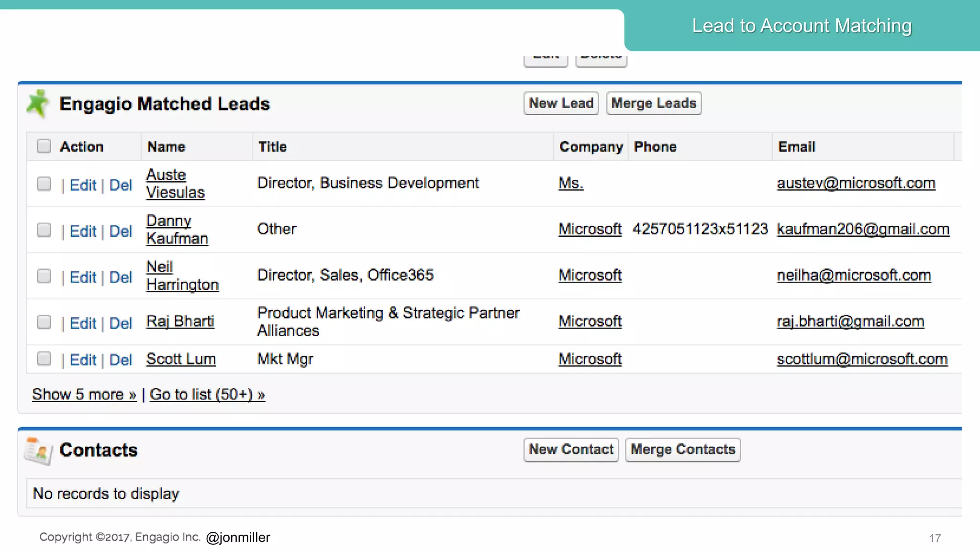This screenshot has height=551, width=980.
Task: Click the Merge Leads button
Action: tap(654, 103)
